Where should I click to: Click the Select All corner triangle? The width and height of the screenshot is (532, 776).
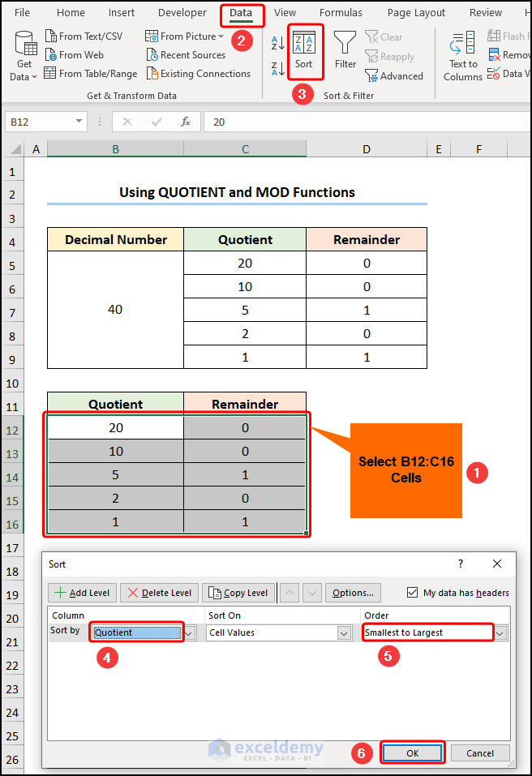point(15,149)
